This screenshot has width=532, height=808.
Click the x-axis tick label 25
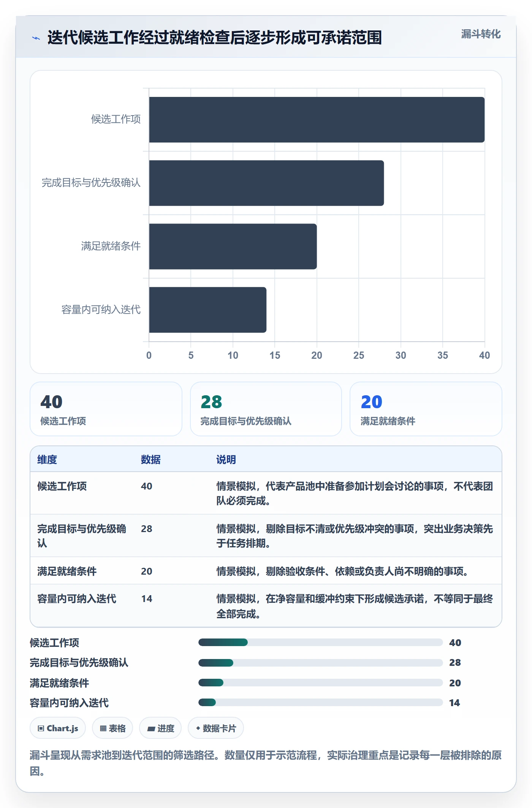pyautogui.click(x=359, y=355)
